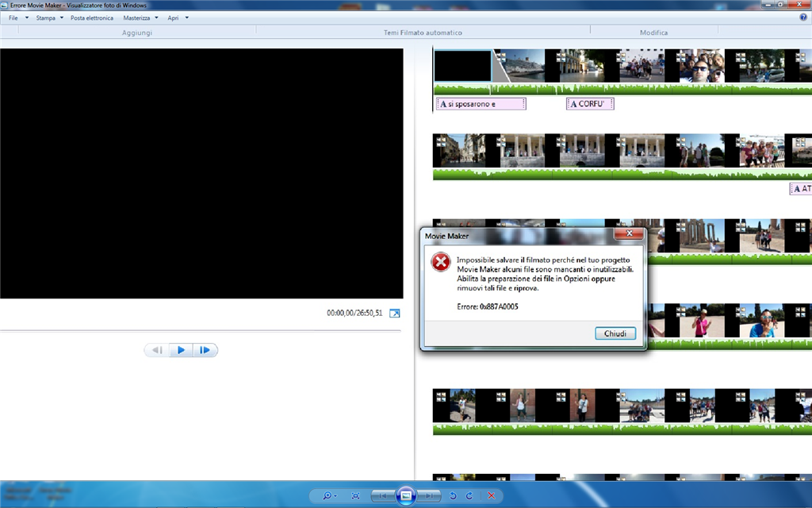Select the woman in pink top clip
812x508 pixels.
click(702, 321)
